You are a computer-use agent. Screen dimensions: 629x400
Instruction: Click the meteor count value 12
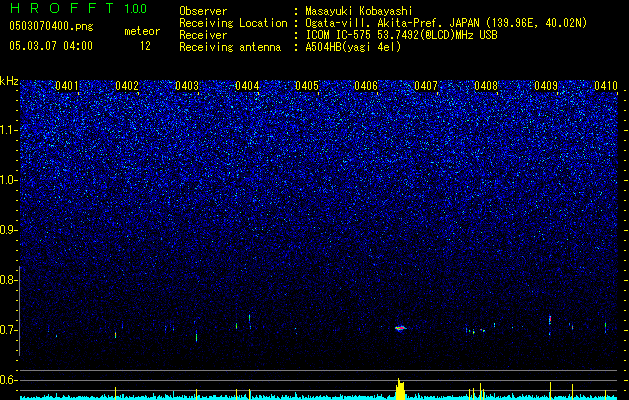click(145, 46)
